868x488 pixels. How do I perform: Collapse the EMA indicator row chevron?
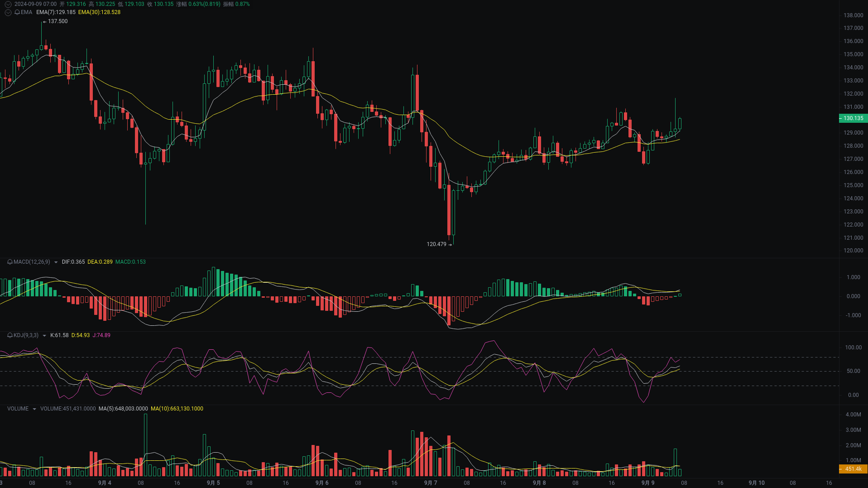(7, 12)
